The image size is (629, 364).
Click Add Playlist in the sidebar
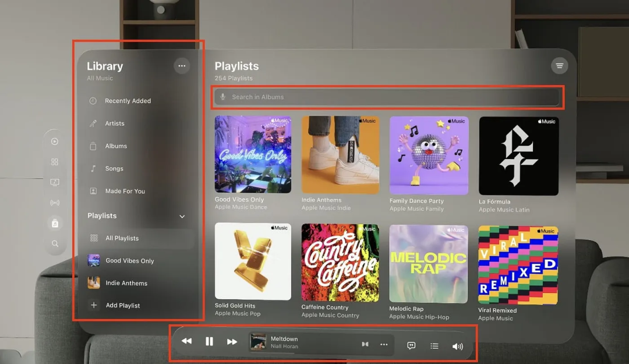122,305
